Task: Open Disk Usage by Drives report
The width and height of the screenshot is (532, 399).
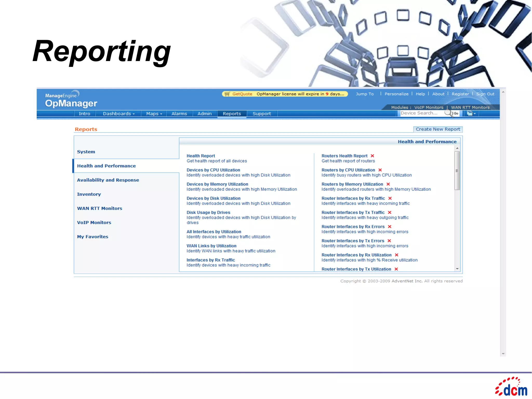Action: (208, 212)
